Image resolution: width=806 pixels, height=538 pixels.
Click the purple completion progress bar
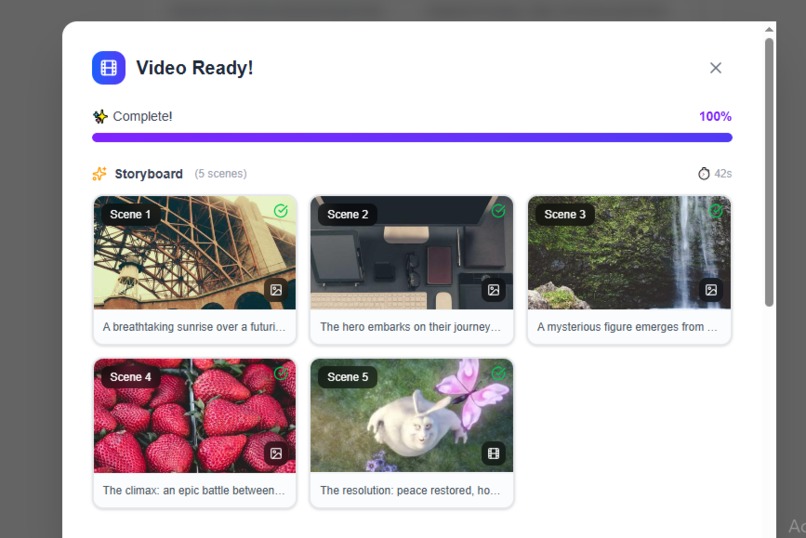[412, 137]
